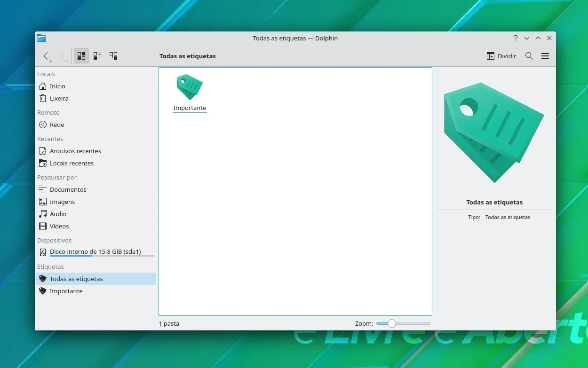Click the disk usage bar under Disco interno
588x368 pixels.
pos(102,256)
